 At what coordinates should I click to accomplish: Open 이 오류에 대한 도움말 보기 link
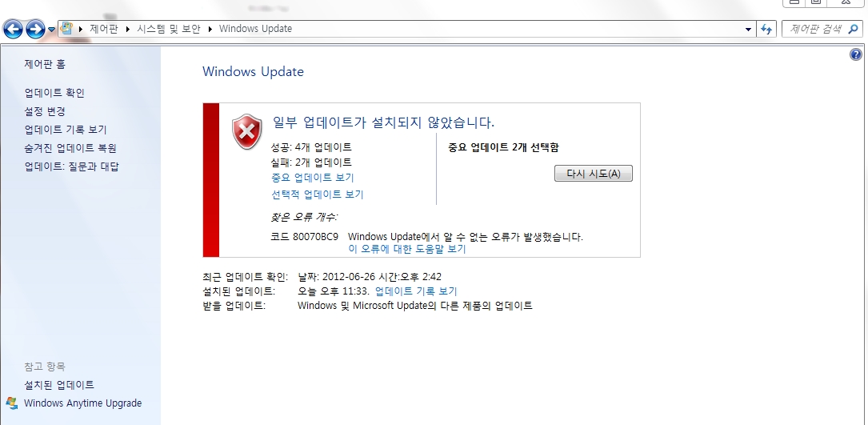(407, 250)
